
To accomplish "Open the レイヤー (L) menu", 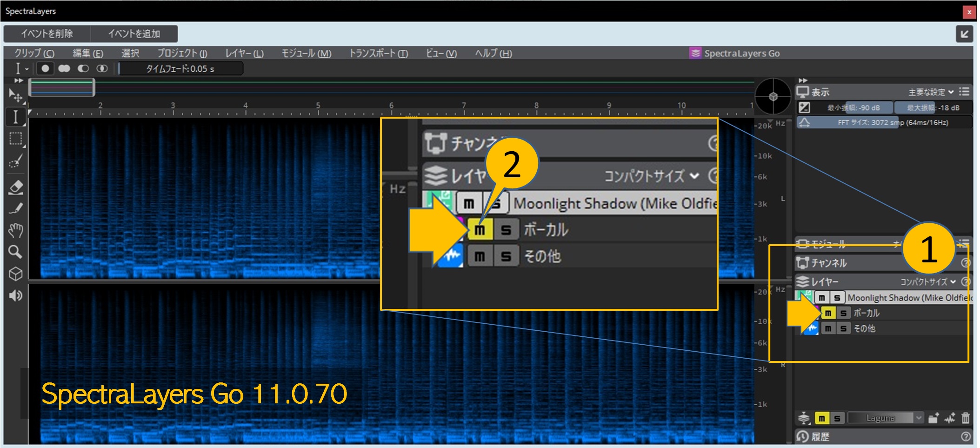I will 245,53.
